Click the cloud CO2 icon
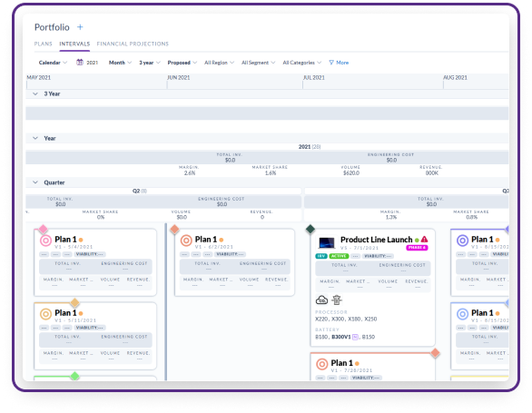The height and width of the screenshot is (413, 532). pyautogui.click(x=321, y=300)
